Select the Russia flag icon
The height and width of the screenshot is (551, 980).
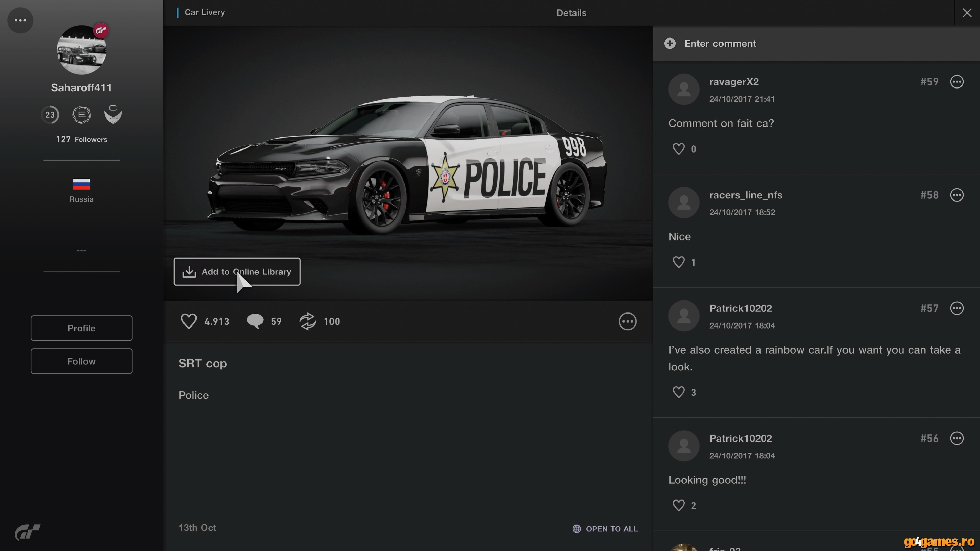point(81,184)
